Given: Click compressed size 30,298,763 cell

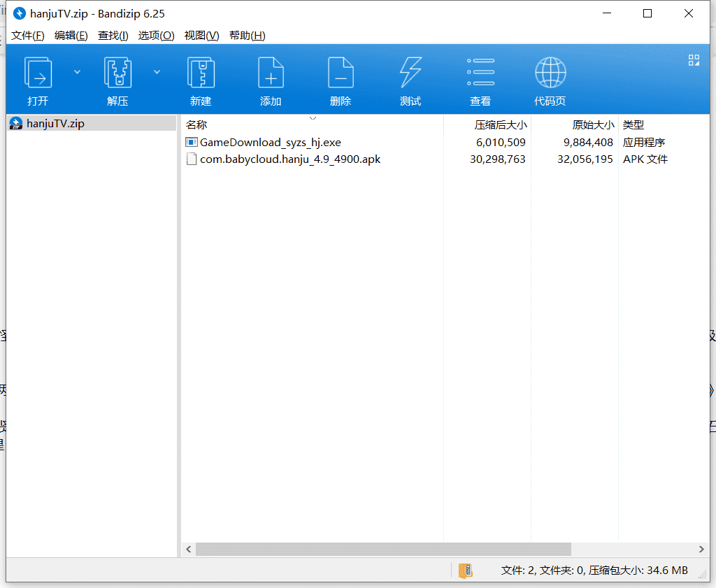Looking at the screenshot, I should tap(498, 159).
